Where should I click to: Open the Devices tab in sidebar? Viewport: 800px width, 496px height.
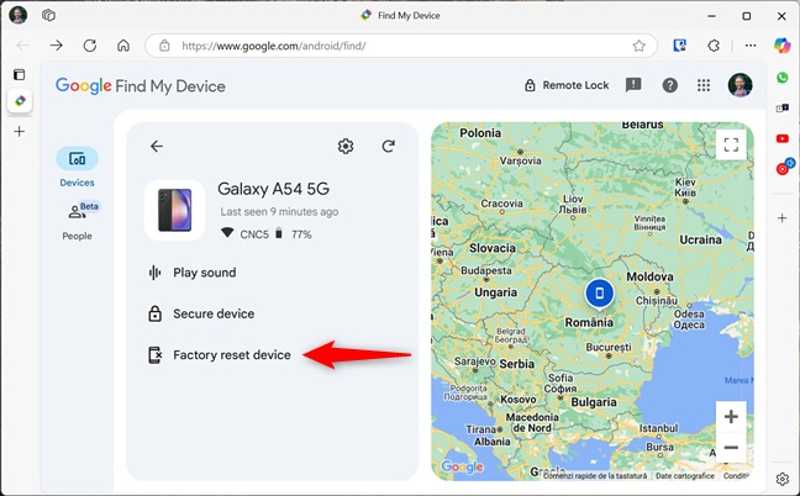tap(77, 167)
